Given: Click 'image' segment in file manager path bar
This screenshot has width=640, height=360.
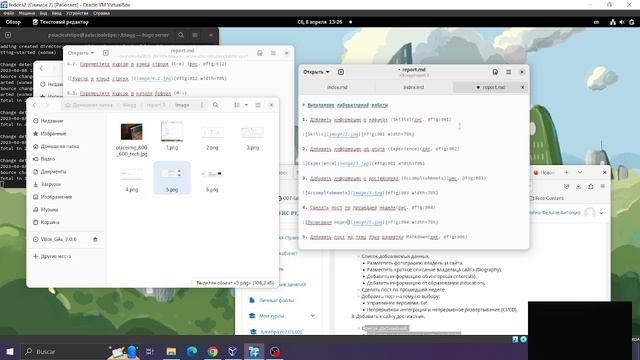Looking at the screenshot, I should click(x=182, y=105).
